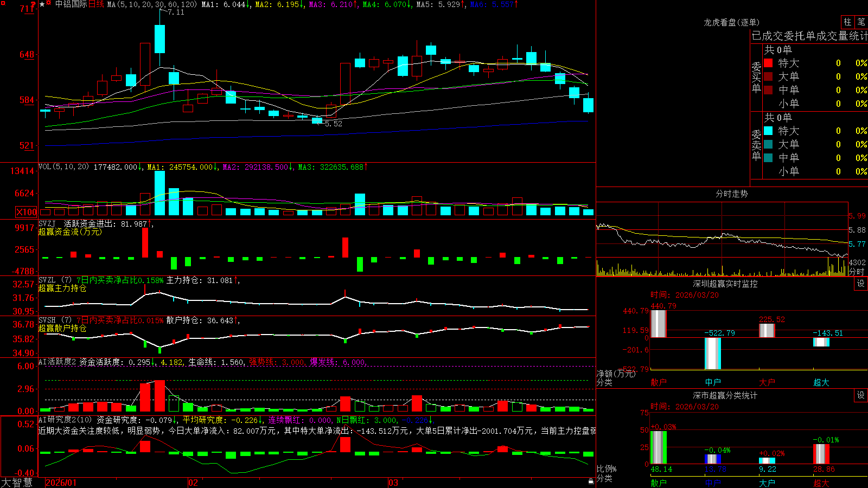Select the 分时走势 panel title
Viewport: 868px width, 488px height.
point(731,194)
